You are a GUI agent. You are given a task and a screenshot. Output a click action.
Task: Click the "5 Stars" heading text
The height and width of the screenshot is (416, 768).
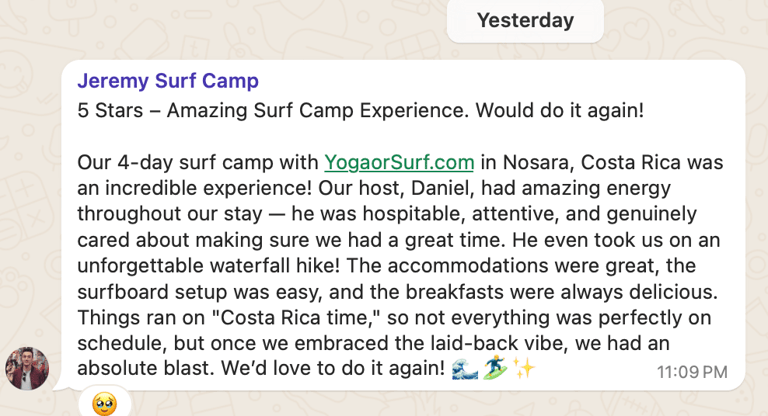[112, 110]
